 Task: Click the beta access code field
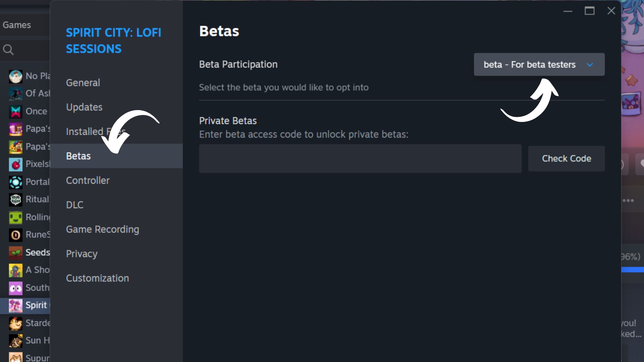(360, 159)
